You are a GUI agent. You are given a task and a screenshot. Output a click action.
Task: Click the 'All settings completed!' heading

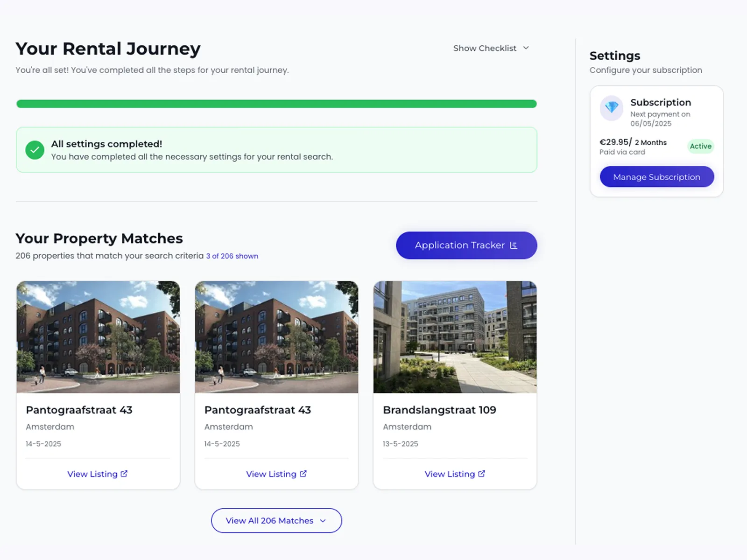click(106, 144)
